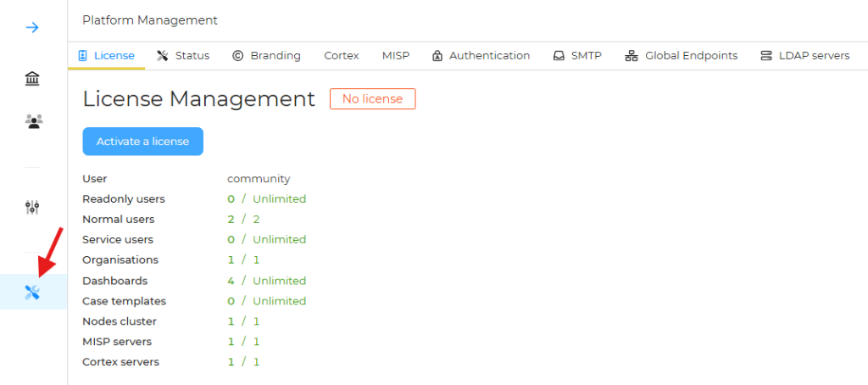
Task: Open the Users group icon in sidebar
Action: 33,121
